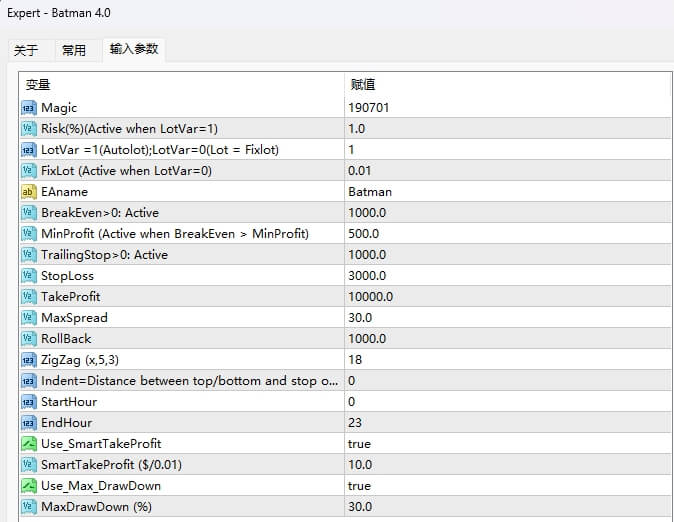
Task: Open the 常用 tab
Action: coord(74,50)
